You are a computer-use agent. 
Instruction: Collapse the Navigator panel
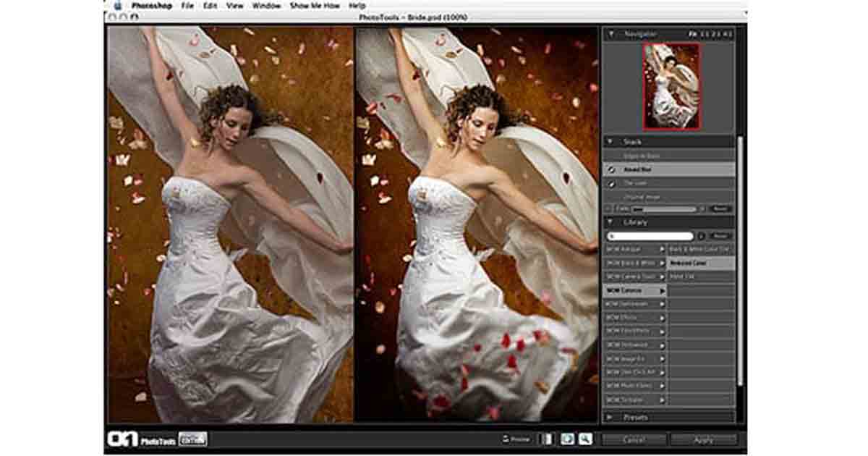point(611,33)
